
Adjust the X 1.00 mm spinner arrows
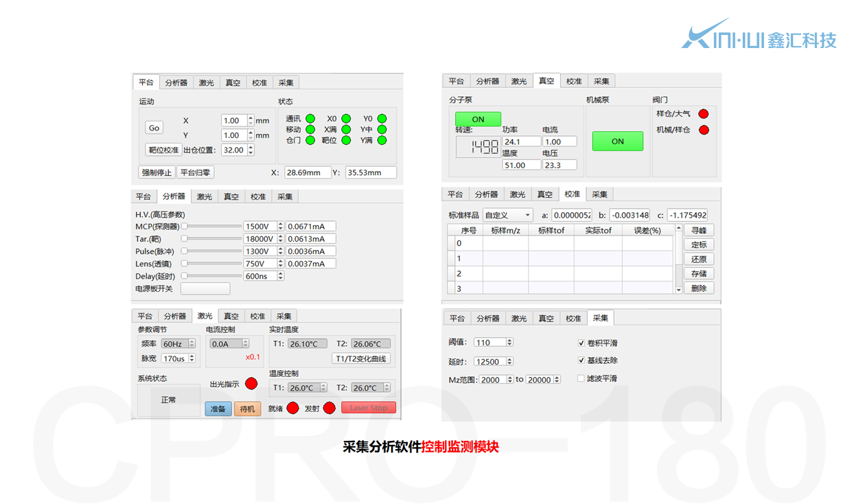coord(250,120)
